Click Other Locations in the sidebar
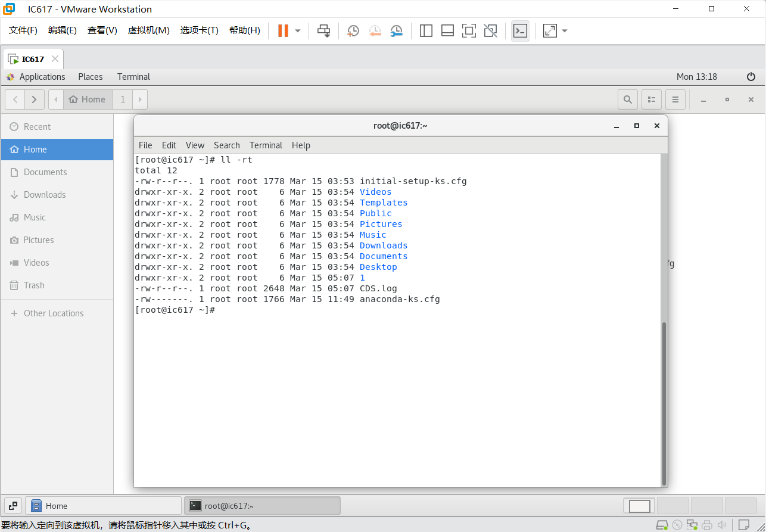Viewport: 766px width, 532px height. (57, 313)
